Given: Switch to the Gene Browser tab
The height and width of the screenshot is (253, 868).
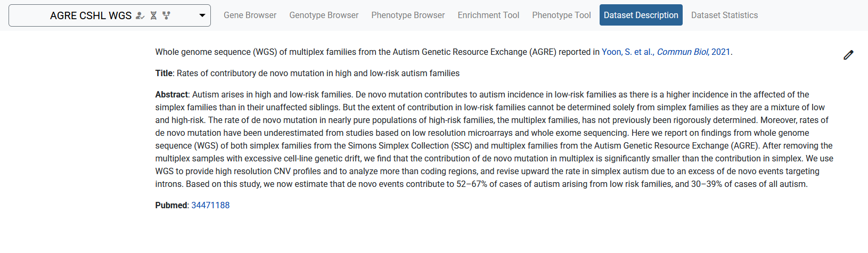Looking at the screenshot, I should pos(250,15).
